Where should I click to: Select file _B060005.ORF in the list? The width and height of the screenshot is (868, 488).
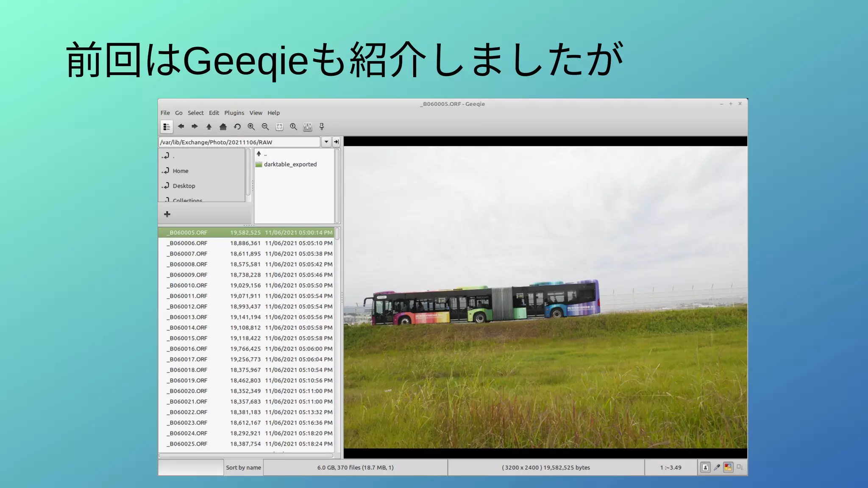246,233
